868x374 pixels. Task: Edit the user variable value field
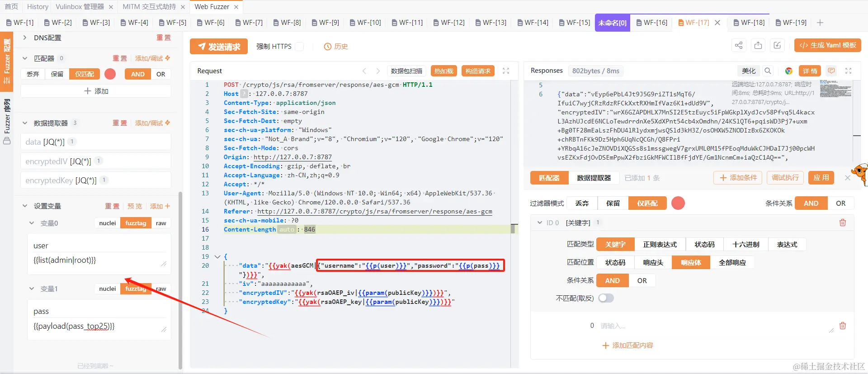[x=99, y=260]
